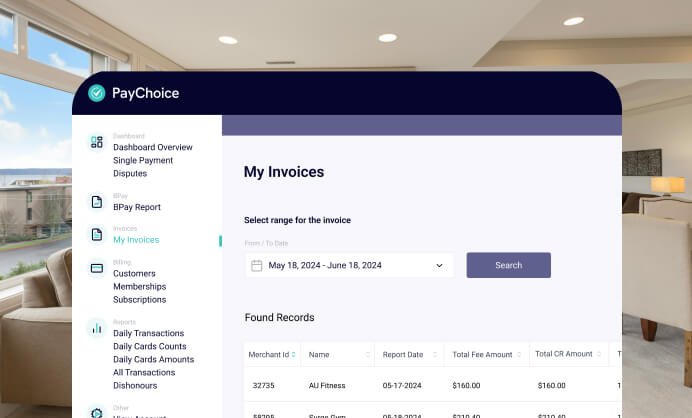Viewport: 692px width, 418px height.
Task: Click the Reports bar chart icon in sidebar
Action: pos(97,328)
